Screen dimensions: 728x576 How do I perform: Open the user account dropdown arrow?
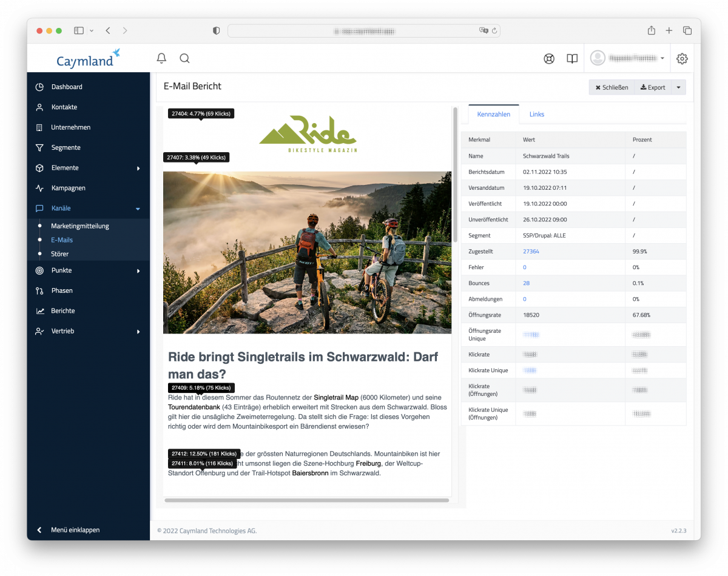tap(662, 59)
